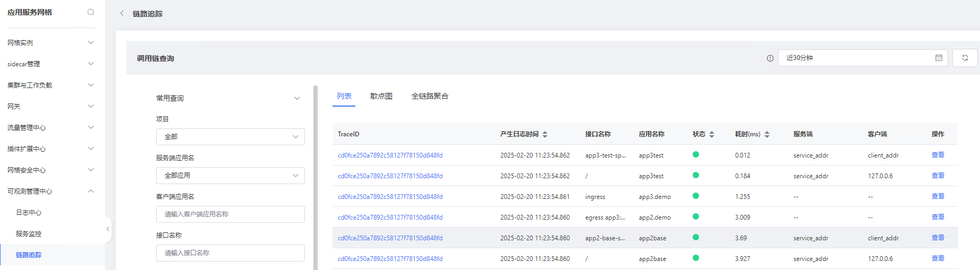Open the 项目 dropdown showing 全部
Viewport: 980px width, 270px height.
pyautogui.click(x=231, y=137)
